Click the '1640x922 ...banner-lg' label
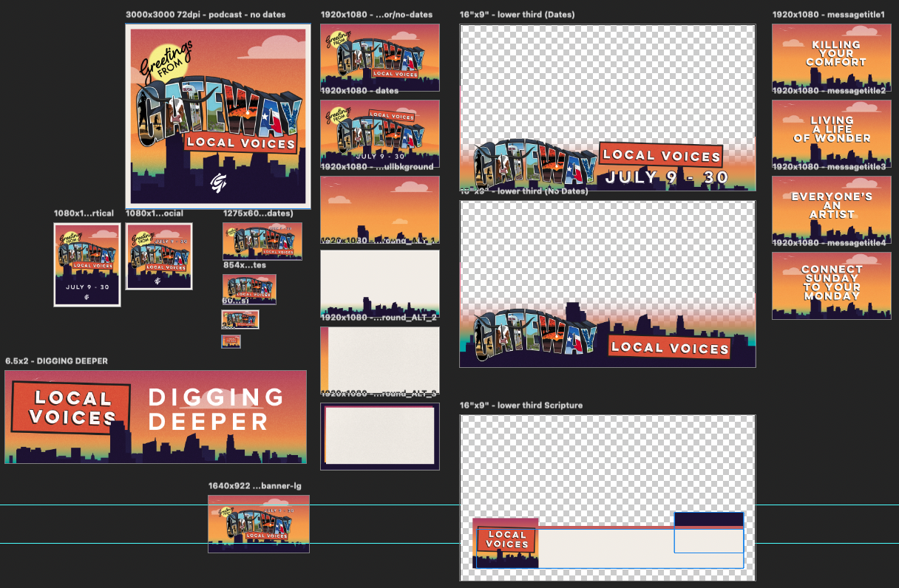Image resolution: width=899 pixels, height=588 pixels. click(255, 486)
